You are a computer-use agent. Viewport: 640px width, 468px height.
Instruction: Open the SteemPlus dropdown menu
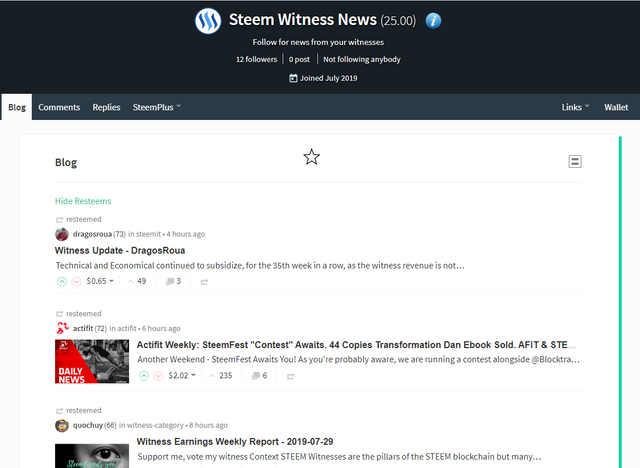pos(157,107)
